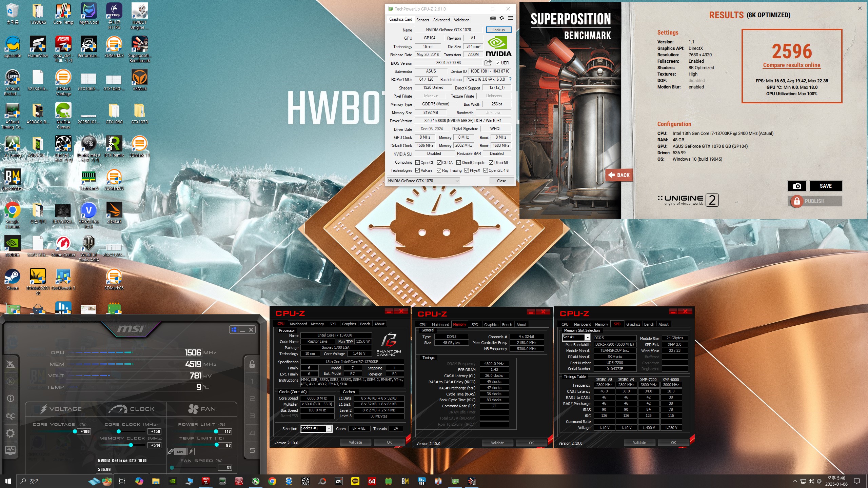
Task: Click the Bus Interface question mark help
Action: (510, 79)
